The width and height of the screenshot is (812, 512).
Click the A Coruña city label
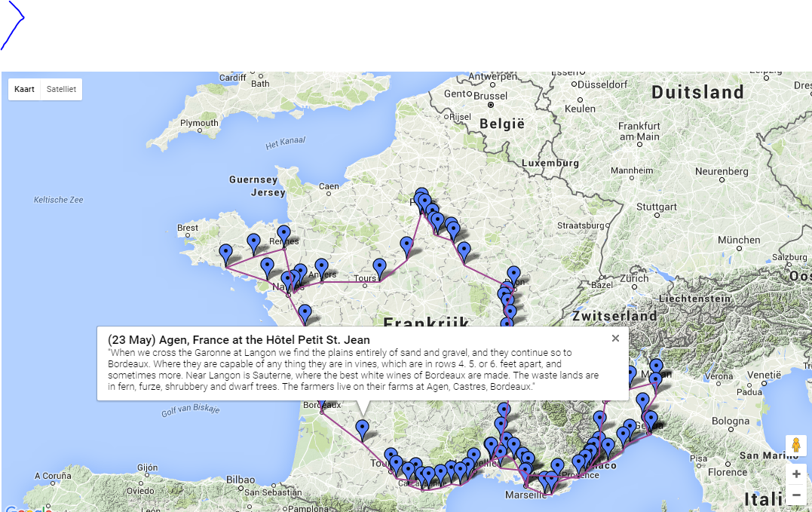(53, 476)
